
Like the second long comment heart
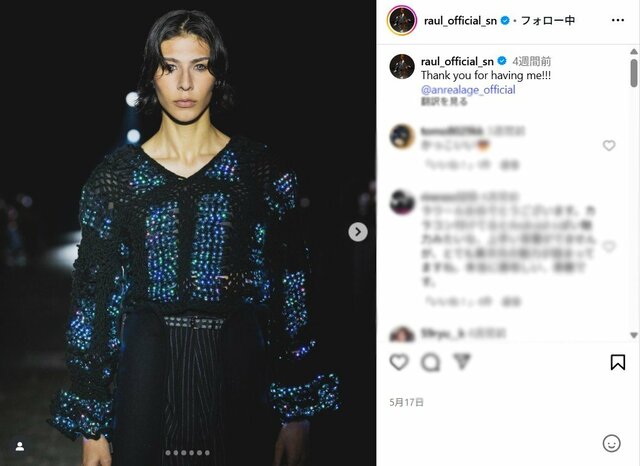tap(609, 246)
